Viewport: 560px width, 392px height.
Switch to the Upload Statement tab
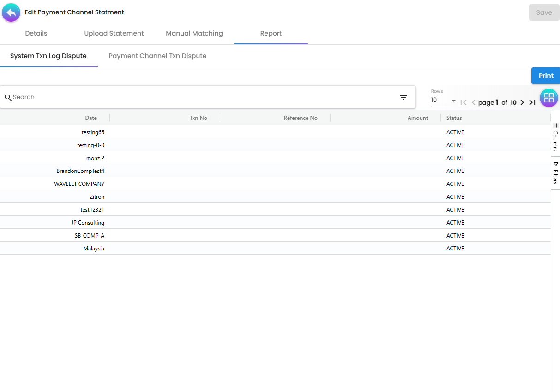[114, 33]
